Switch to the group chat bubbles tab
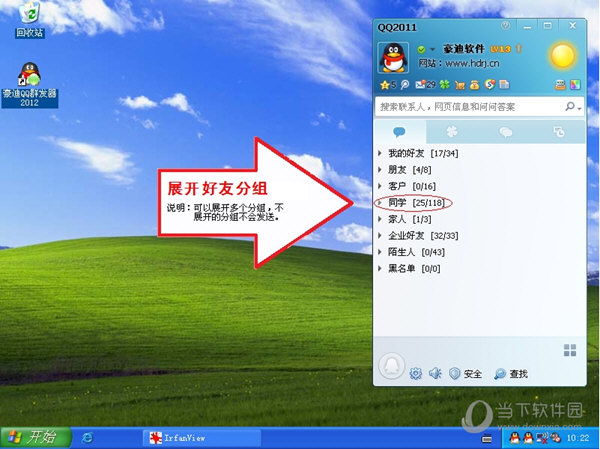600x449 pixels. [505, 132]
